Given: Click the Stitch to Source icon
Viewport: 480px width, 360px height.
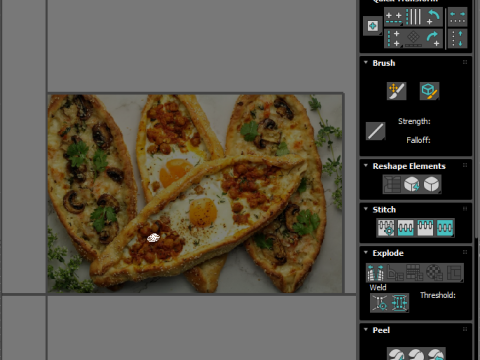Looking at the screenshot, I should (425, 228).
